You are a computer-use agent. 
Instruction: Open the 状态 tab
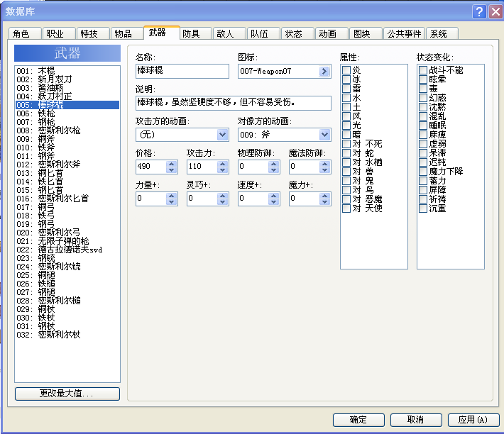[x=297, y=33]
